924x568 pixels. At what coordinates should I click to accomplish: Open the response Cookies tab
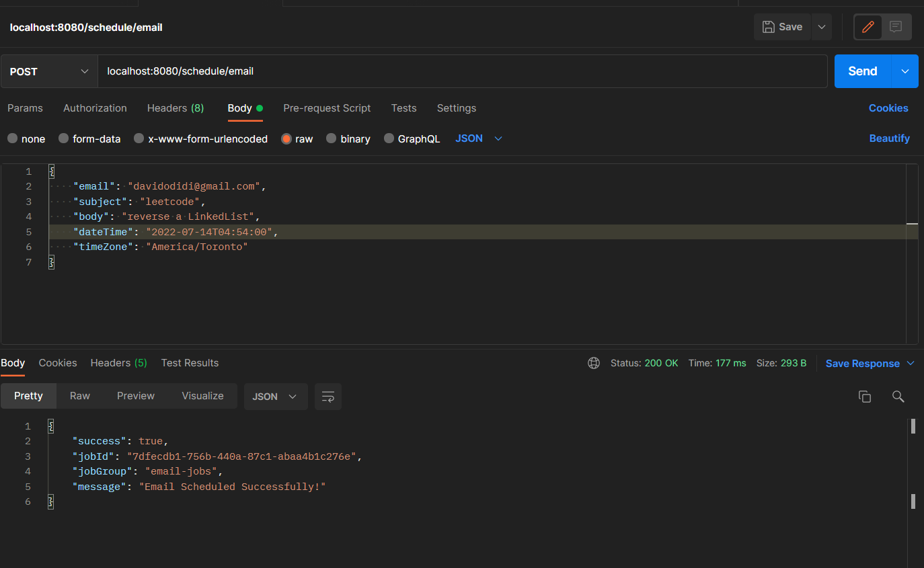pos(58,363)
